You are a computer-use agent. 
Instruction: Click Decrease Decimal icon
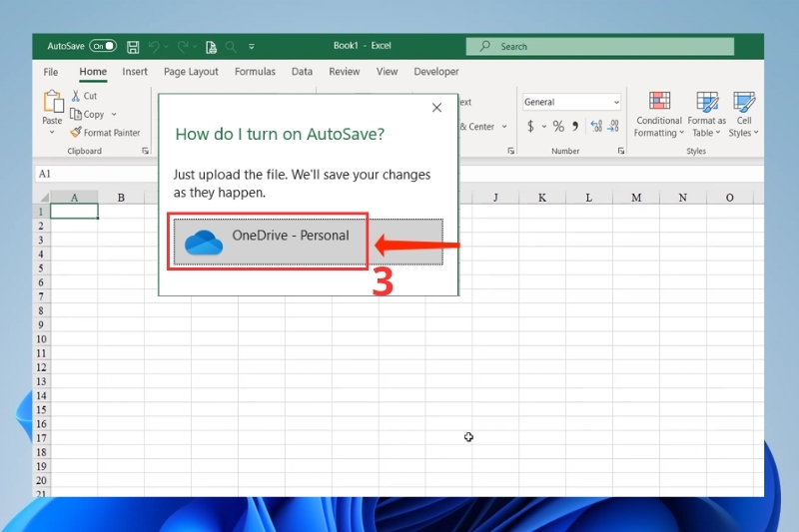click(x=613, y=126)
